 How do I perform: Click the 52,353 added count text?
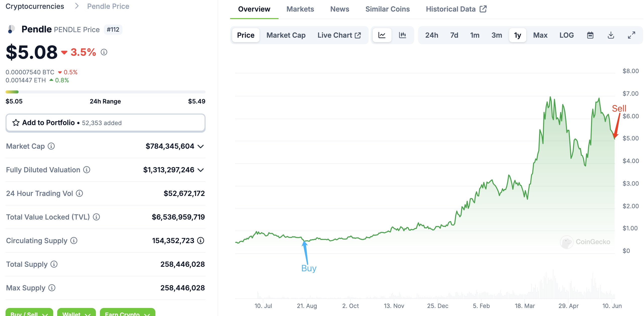coord(102,123)
